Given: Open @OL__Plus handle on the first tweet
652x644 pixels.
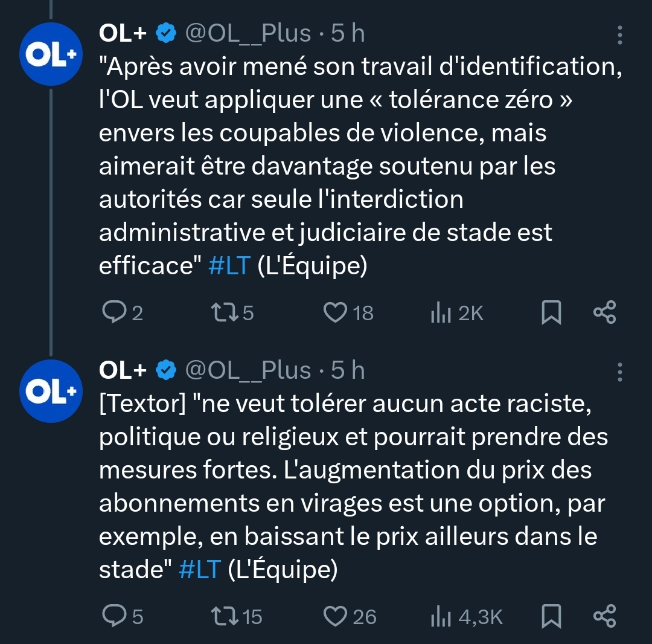Looking at the screenshot, I should 248,34.
